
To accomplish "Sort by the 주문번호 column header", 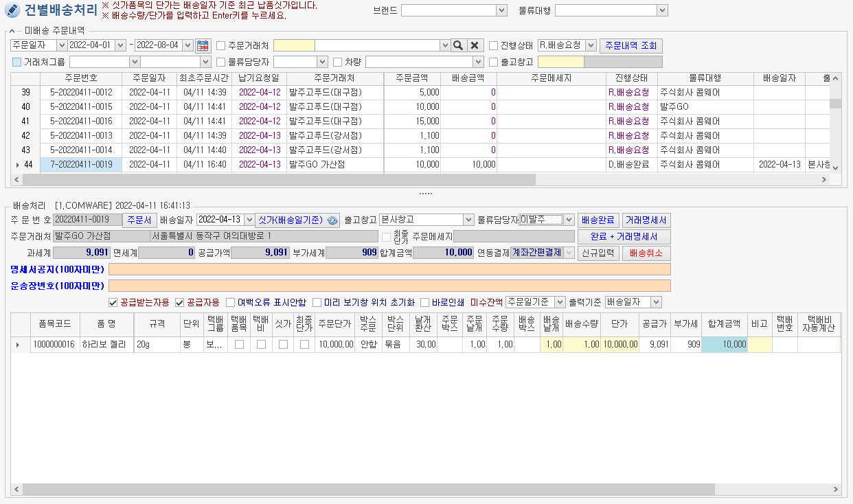I will pyautogui.click(x=82, y=78).
